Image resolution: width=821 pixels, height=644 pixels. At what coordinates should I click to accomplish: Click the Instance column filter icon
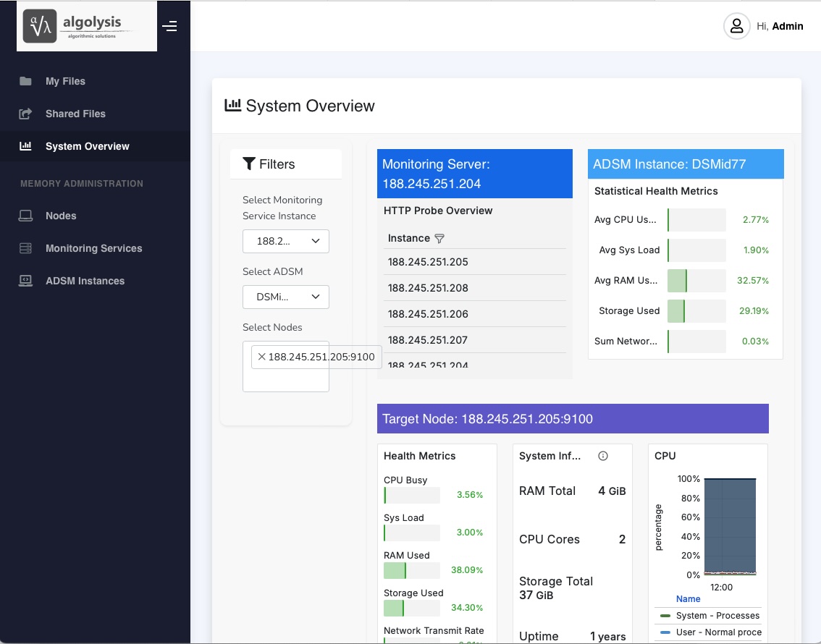[x=439, y=238]
